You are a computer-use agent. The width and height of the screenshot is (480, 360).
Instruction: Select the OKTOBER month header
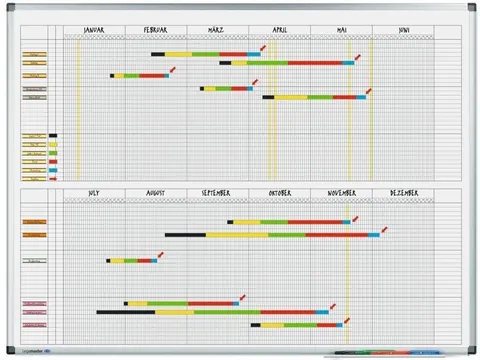tap(280, 193)
